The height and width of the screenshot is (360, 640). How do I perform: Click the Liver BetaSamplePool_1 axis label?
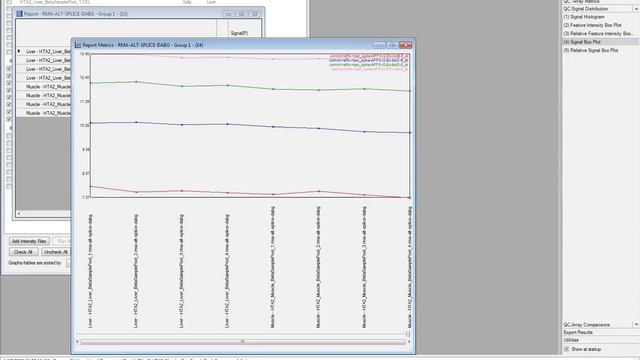[90, 271]
